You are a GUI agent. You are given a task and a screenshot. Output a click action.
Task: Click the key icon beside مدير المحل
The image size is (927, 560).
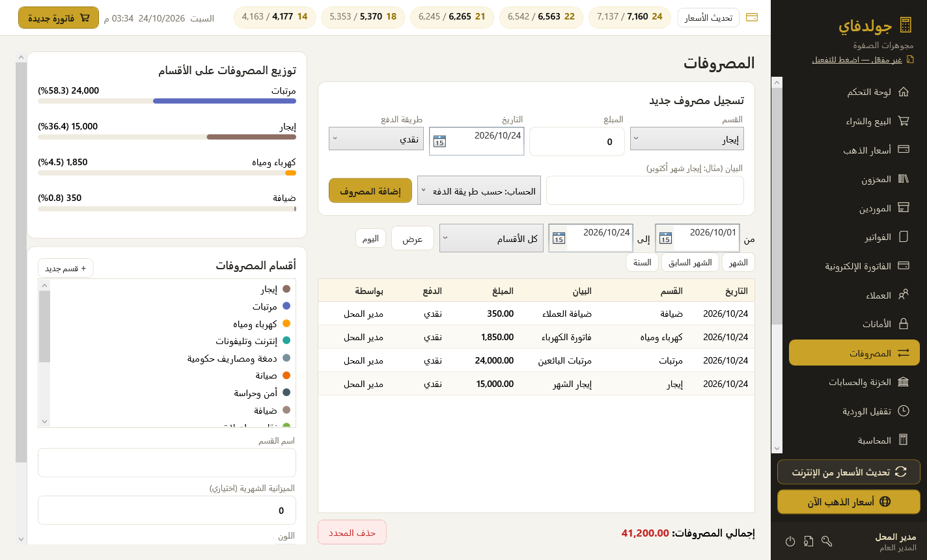tap(827, 541)
